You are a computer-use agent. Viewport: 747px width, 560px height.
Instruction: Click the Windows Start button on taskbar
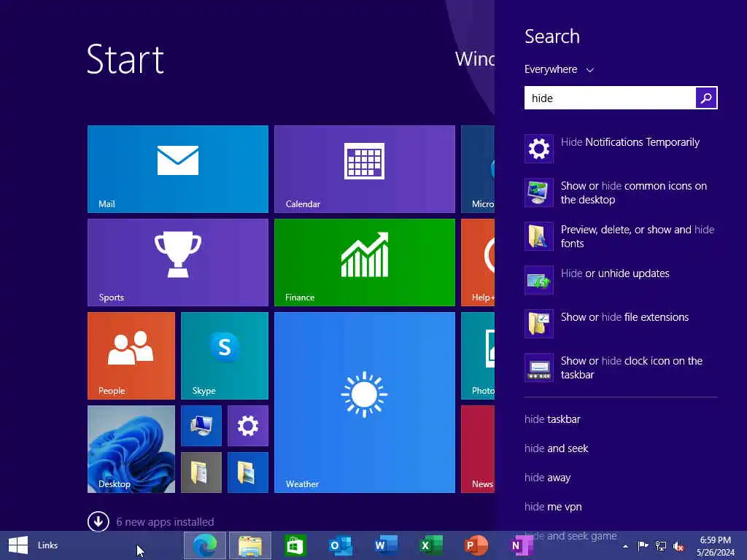click(x=18, y=545)
